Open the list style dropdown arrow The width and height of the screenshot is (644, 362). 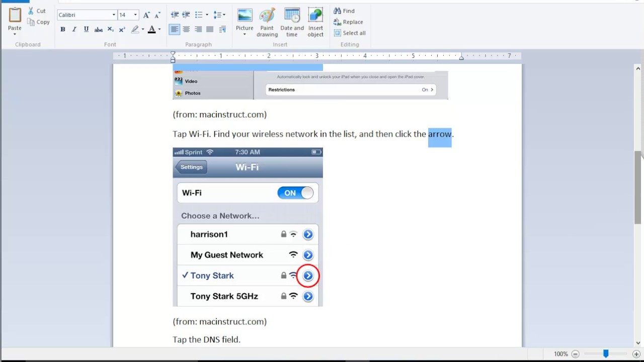[x=207, y=15]
